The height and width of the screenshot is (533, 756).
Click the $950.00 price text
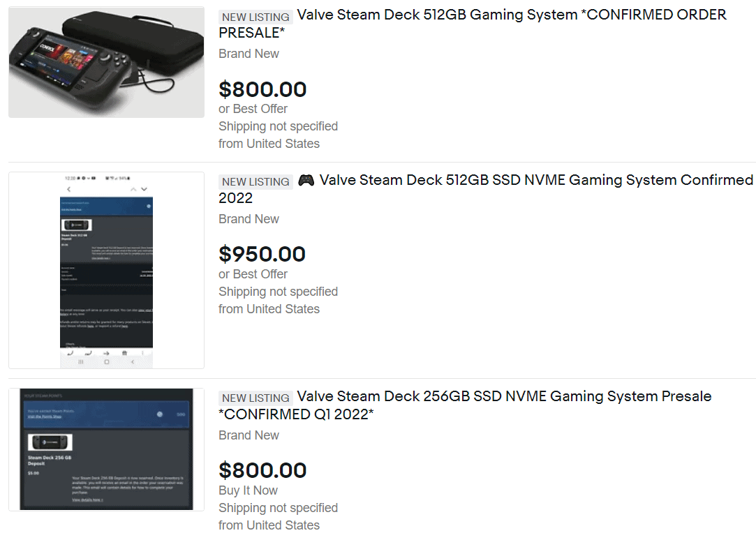pos(262,254)
